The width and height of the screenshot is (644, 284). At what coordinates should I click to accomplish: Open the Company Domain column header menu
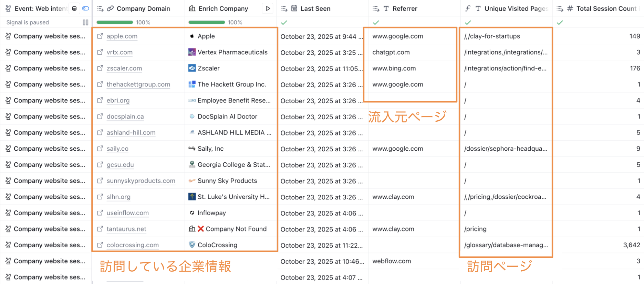point(143,9)
